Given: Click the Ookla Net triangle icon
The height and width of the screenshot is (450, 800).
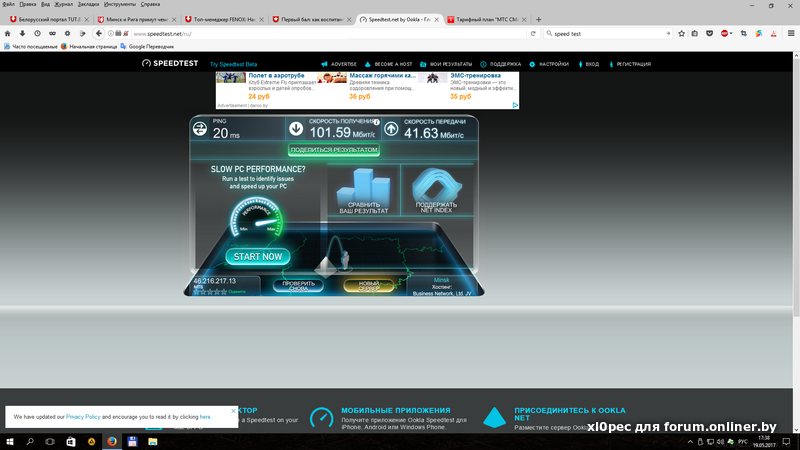Looking at the screenshot, I should coord(494,418).
